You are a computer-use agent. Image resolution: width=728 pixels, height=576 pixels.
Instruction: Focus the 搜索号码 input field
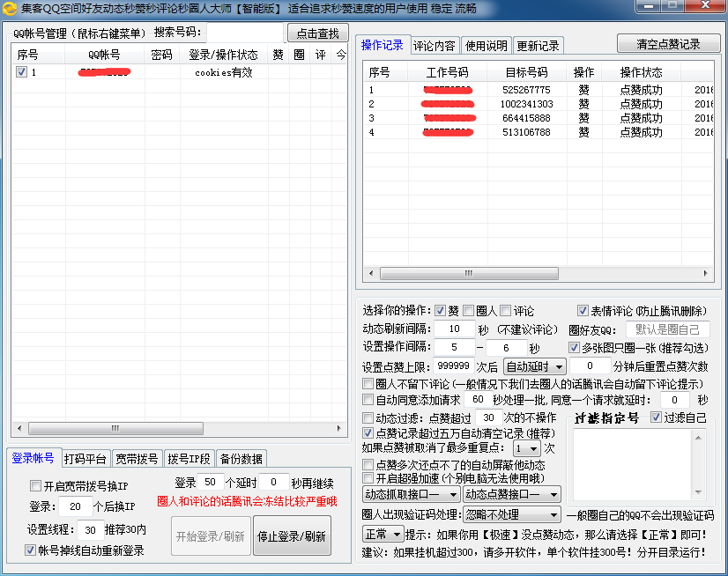tap(245, 33)
